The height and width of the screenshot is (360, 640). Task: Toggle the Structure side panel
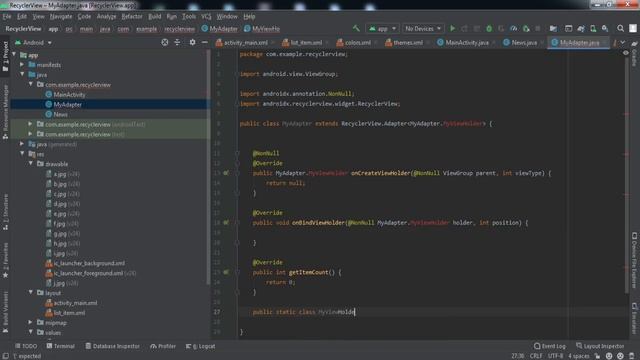[5, 212]
